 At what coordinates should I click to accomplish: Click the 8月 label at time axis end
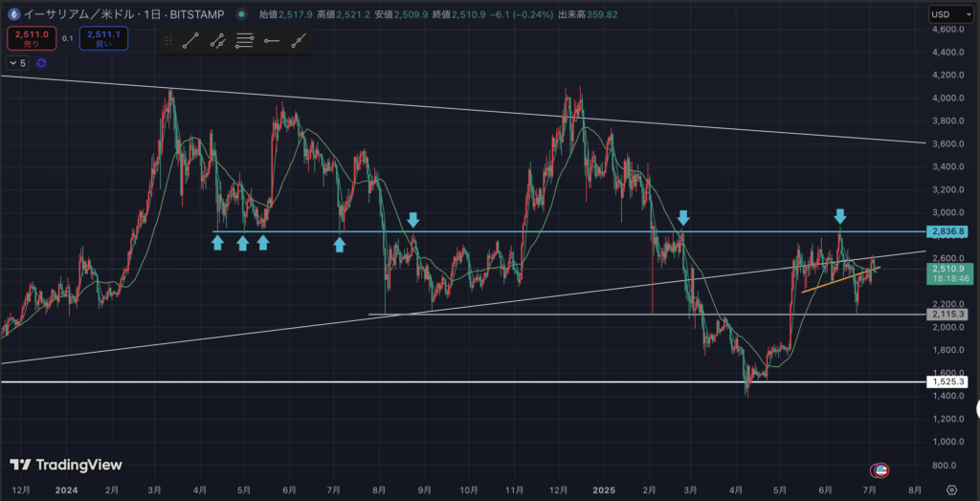coord(914,490)
